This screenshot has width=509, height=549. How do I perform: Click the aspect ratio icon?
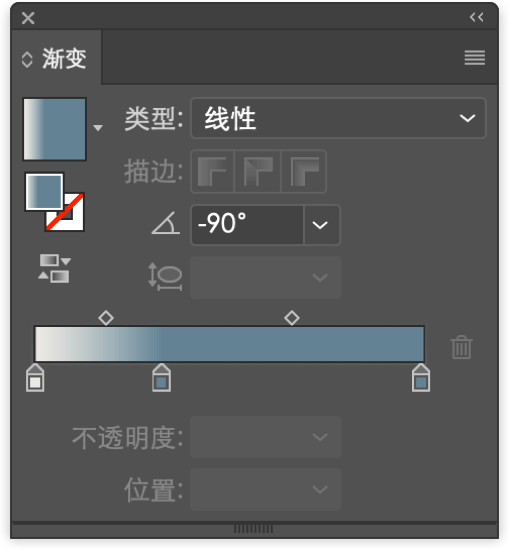click(x=165, y=277)
